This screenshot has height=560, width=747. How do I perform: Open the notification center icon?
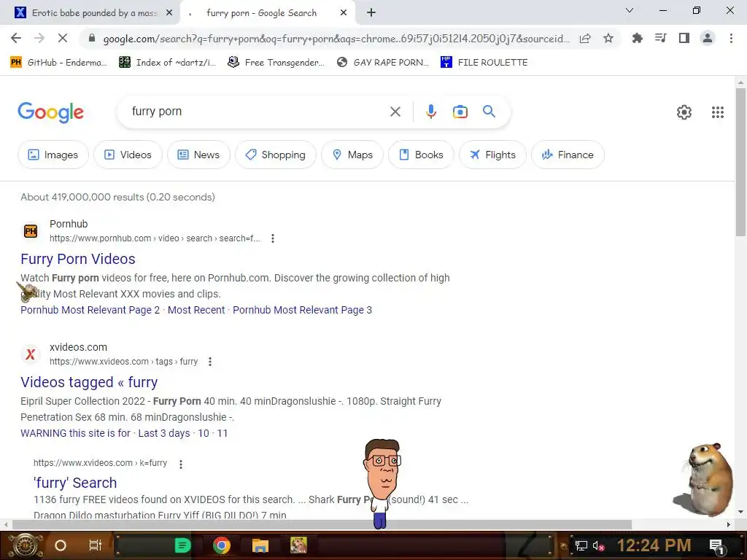pos(716,546)
